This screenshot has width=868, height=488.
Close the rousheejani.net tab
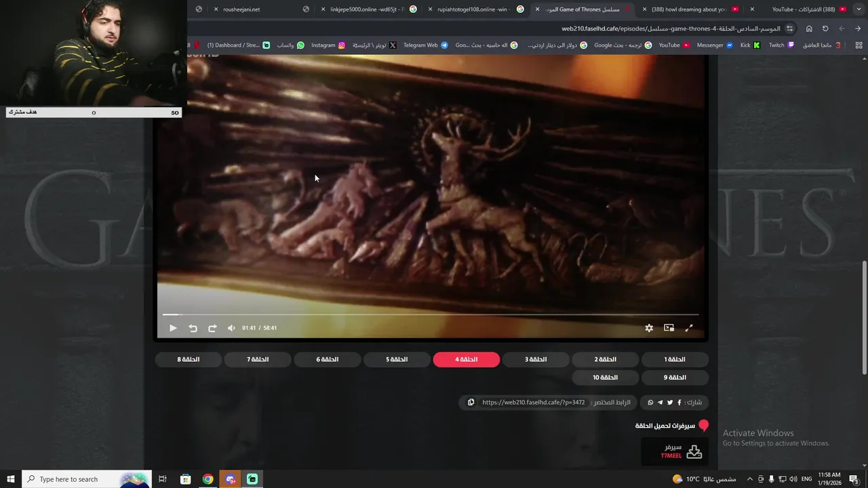pyautogui.click(x=216, y=9)
